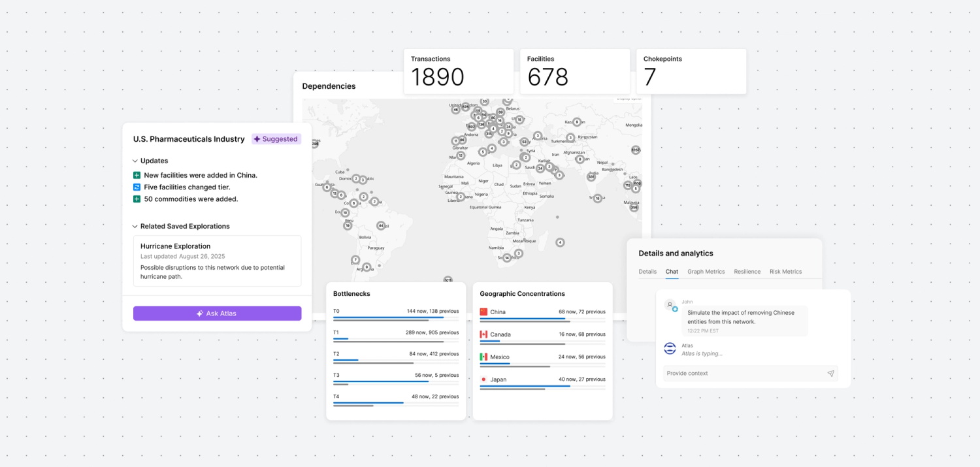Click map cluster marker 19 in Peru
Image resolution: width=980 pixels, height=467 pixels.
348,225
